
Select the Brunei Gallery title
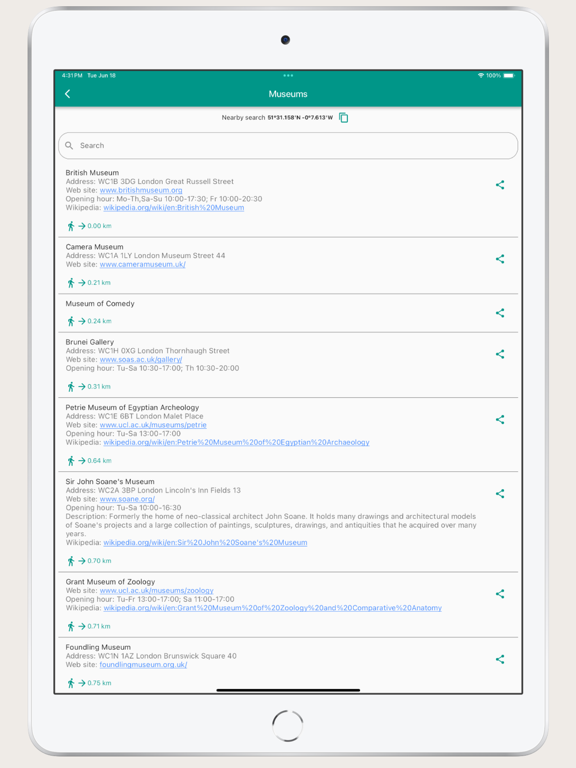point(90,342)
